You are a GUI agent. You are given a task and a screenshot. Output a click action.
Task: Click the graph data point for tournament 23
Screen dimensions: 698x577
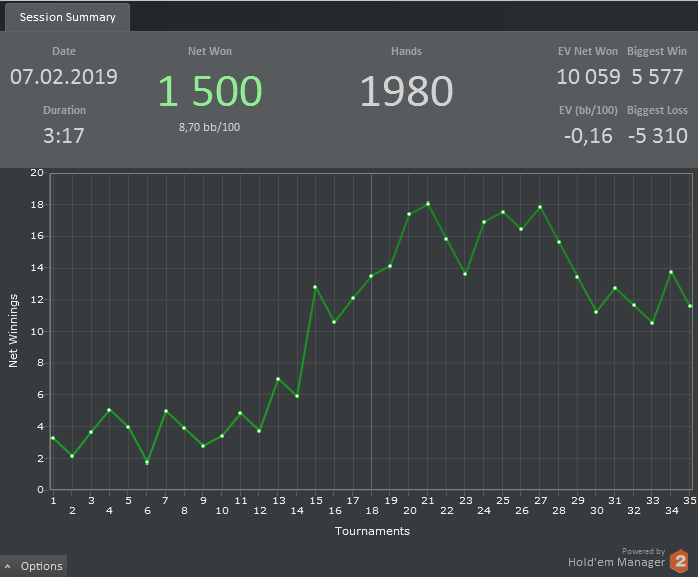point(465,274)
